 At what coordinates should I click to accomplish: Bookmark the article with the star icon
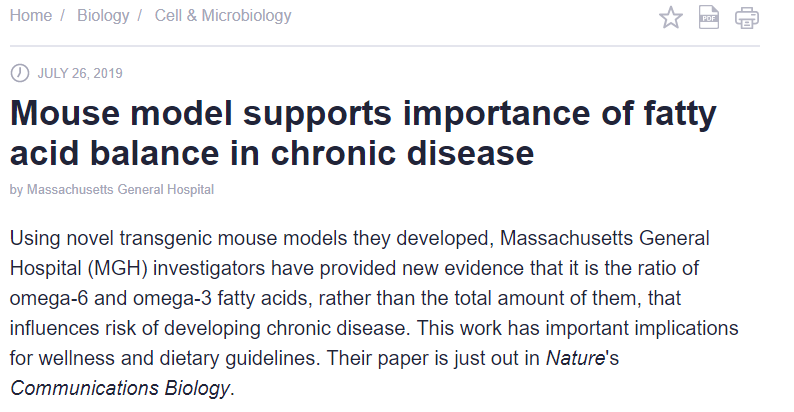pyautogui.click(x=670, y=18)
